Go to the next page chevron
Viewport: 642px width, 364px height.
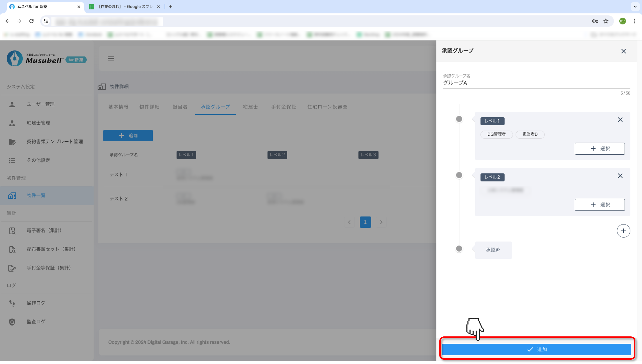click(x=381, y=222)
